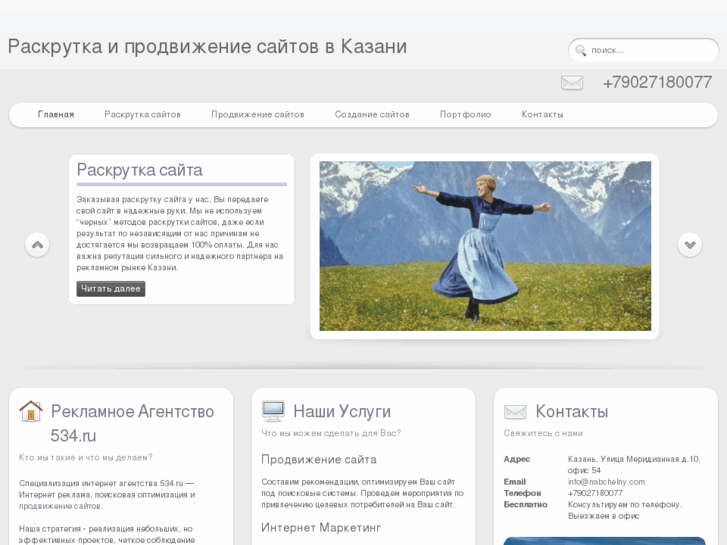The width and height of the screenshot is (727, 545).
Task: Click the house icon beside Рекламное Агентство
Action: [x=31, y=411]
